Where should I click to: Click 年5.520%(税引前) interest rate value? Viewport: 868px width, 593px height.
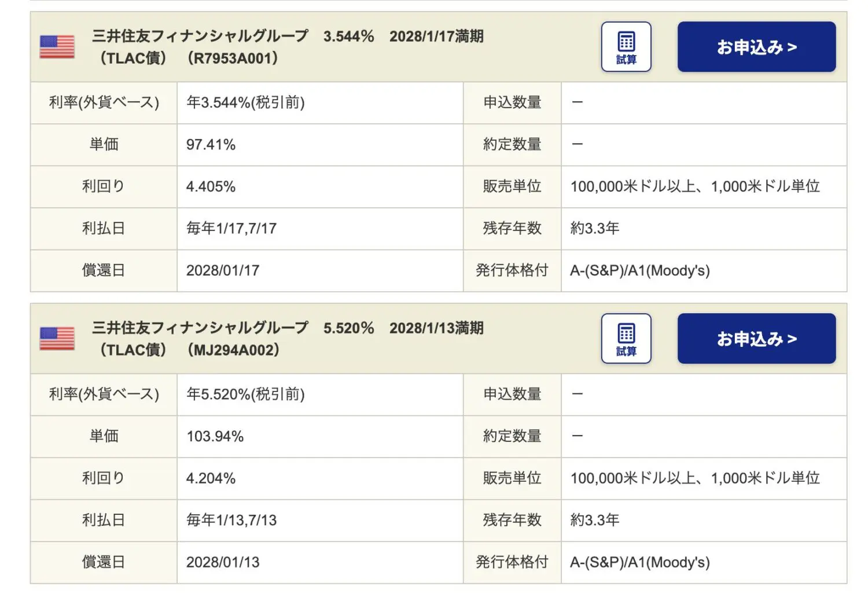[x=245, y=394]
